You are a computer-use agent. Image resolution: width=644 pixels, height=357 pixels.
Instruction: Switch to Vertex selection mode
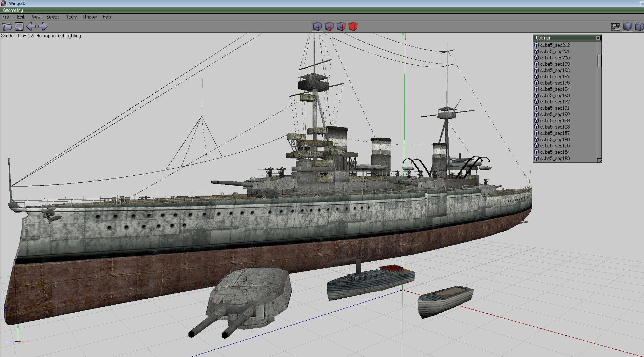317,27
